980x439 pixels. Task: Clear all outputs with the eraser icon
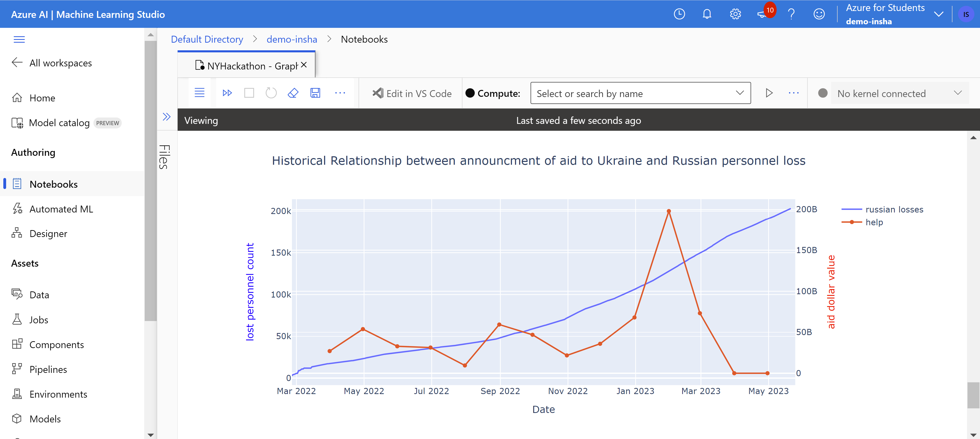tap(293, 93)
